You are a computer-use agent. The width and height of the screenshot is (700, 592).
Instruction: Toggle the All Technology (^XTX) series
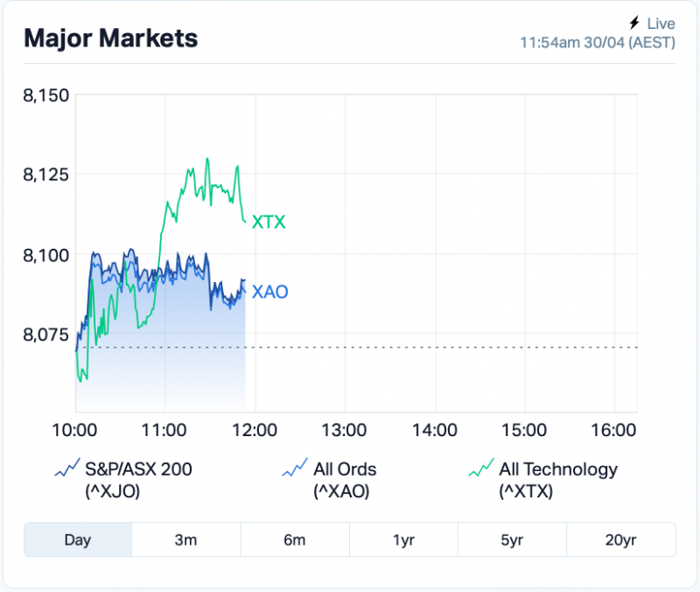pos(557,480)
